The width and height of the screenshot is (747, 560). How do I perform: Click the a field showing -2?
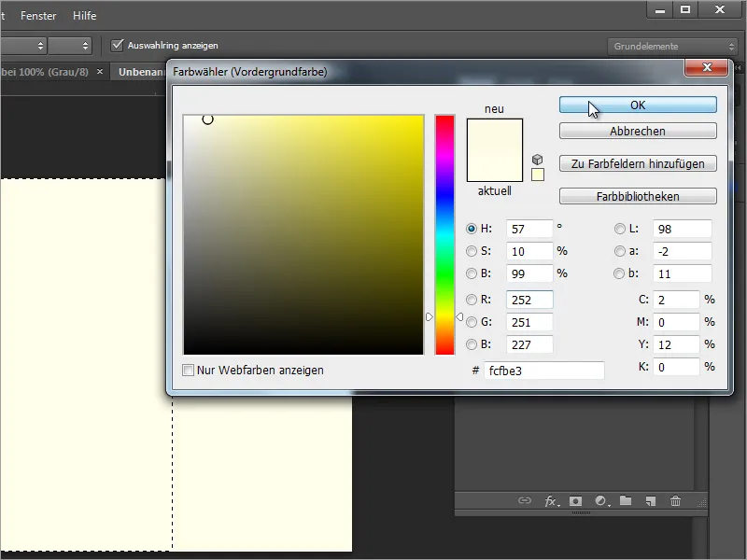(x=683, y=251)
